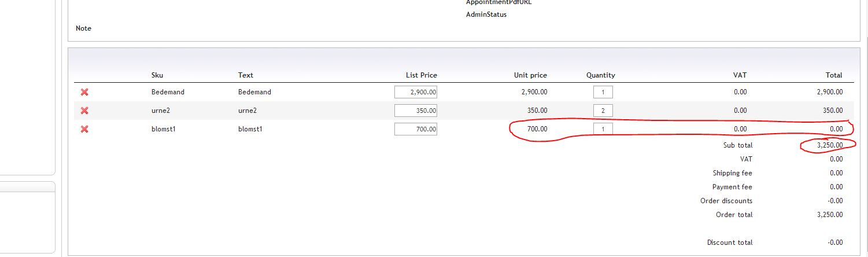Select the List Price column header
The image size is (868, 257).
click(x=422, y=75)
